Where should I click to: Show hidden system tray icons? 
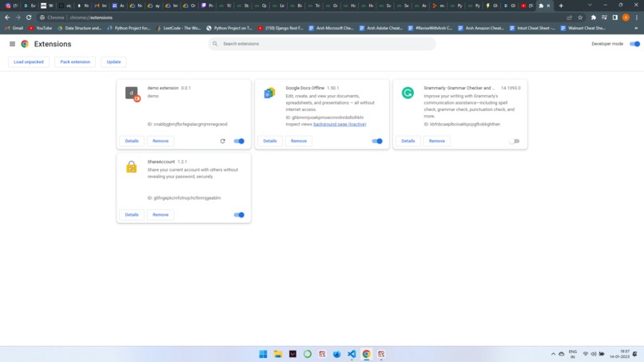point(553,354)
